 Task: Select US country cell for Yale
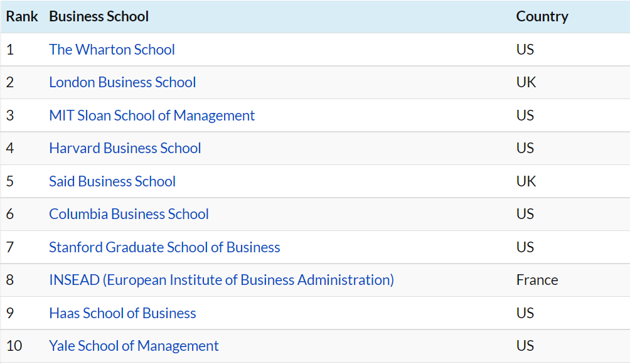point(525,346)
